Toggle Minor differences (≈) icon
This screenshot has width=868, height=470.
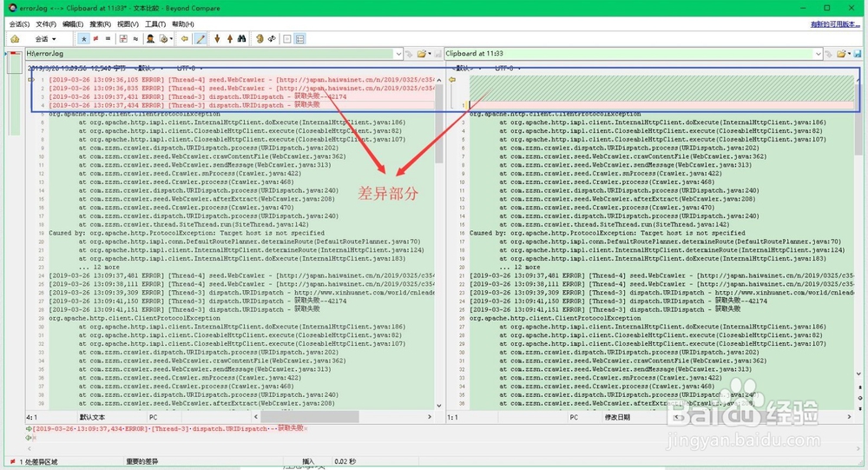(x=135, y=39)
